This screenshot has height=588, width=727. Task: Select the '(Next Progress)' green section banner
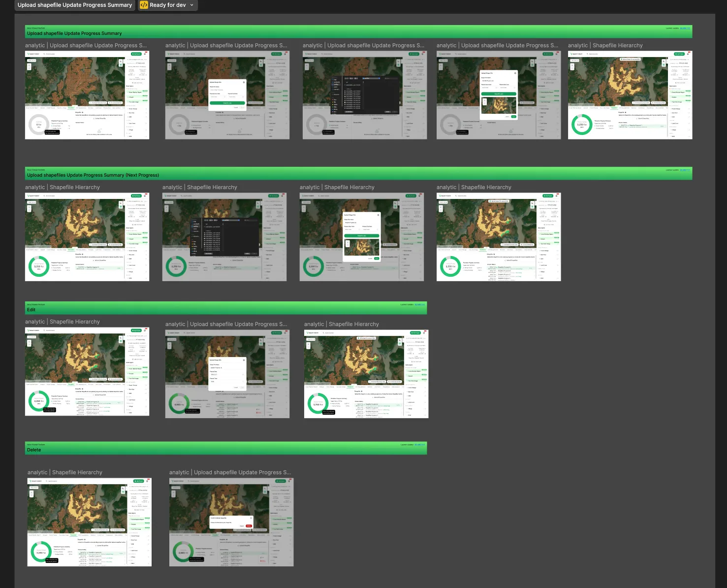(x=358, y=173)
